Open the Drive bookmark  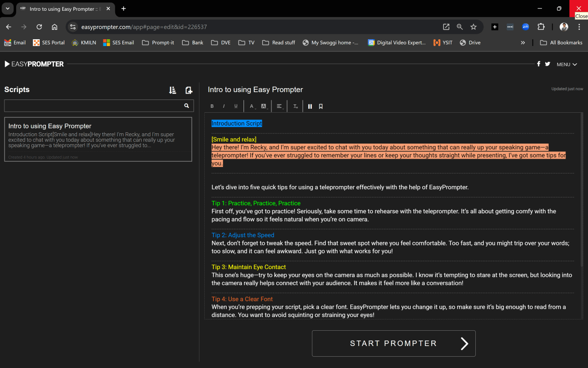(x=470, y=43)
